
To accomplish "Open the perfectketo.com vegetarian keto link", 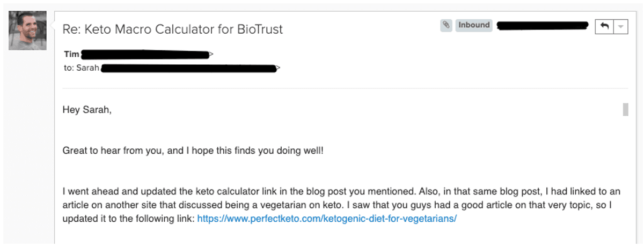I will [327, 219].
